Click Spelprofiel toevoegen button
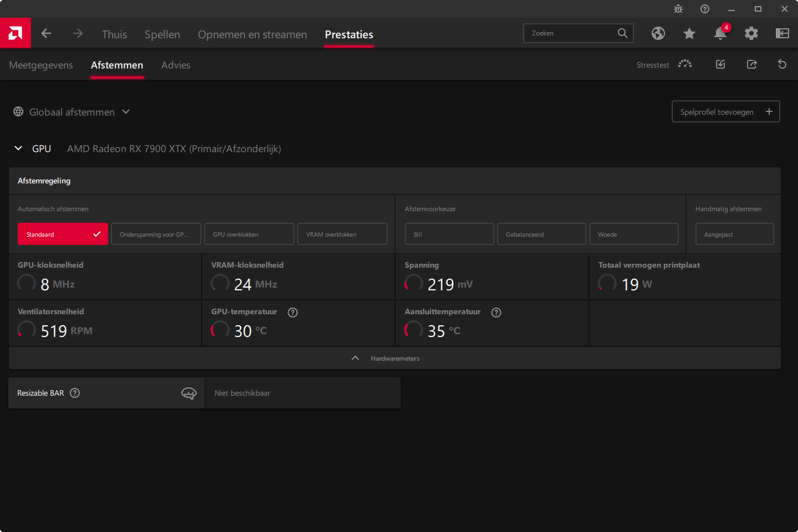798x532 pixels. tap(726, 111)
